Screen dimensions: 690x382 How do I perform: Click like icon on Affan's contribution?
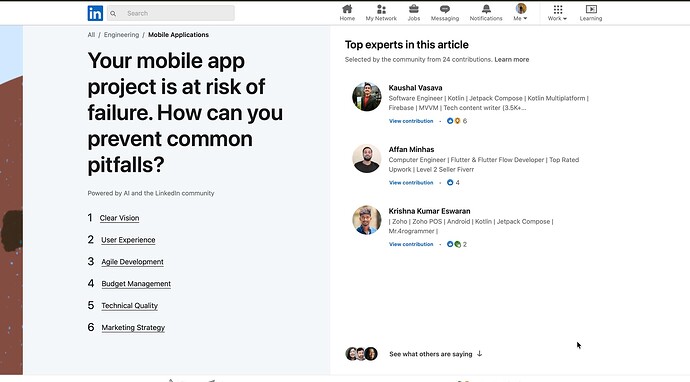pos(450,183)
